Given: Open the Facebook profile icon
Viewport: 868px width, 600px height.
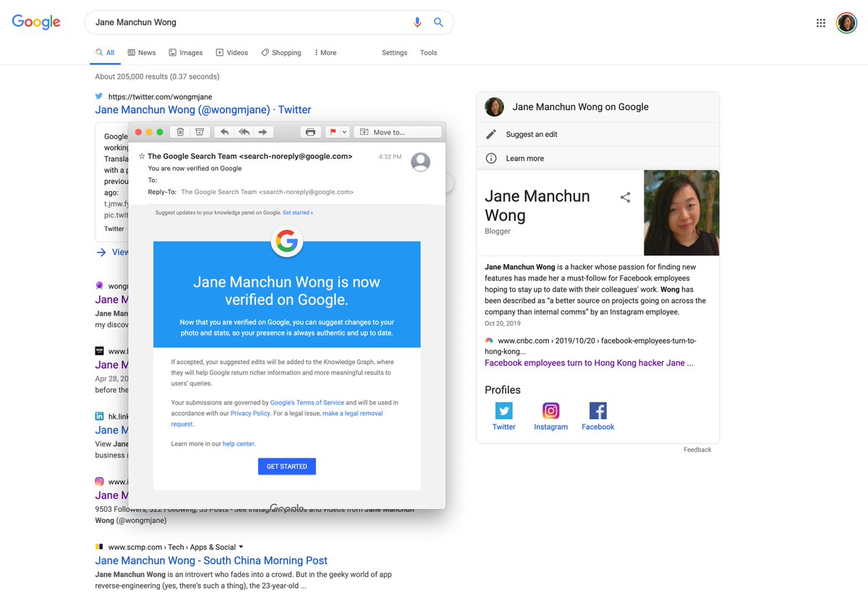Looking at the screenshot, I should (598, 410).
